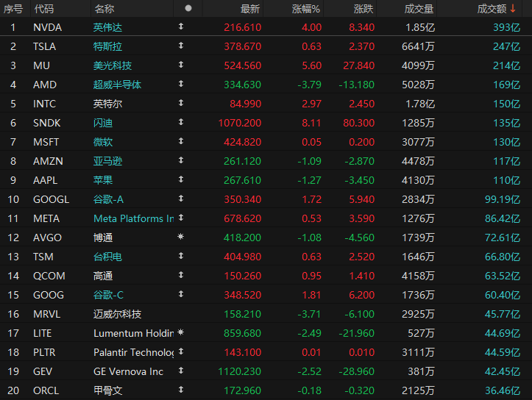Viewport: 532px width, 400px height.
Task: Click price 143.100 in PLTR row
Action: click(243, 352)
